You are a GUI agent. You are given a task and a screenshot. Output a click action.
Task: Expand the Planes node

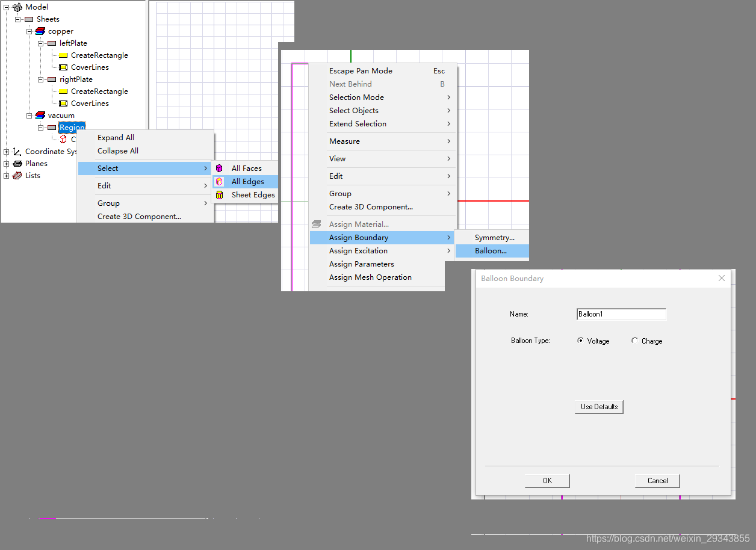(x=7, y=164)
